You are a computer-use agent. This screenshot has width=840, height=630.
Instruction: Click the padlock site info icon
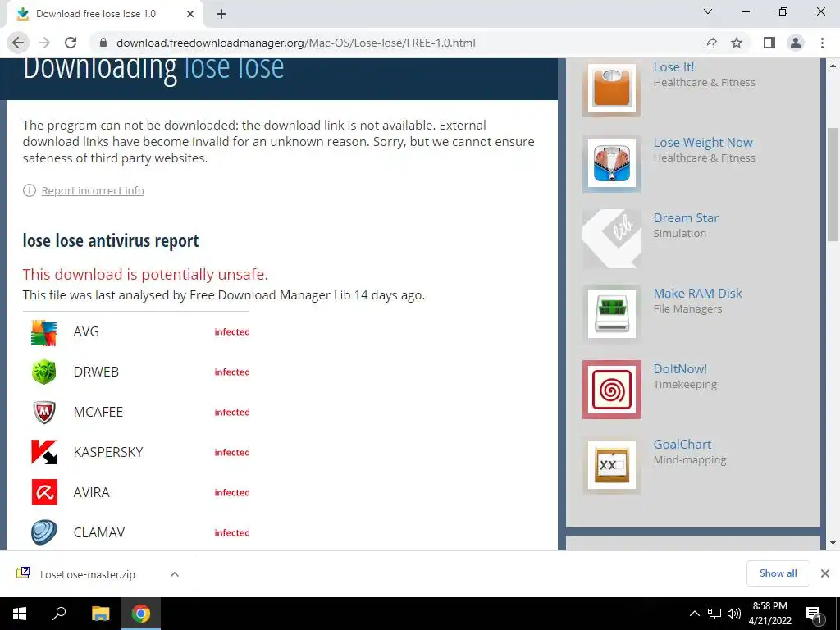[x=103, y=43]
